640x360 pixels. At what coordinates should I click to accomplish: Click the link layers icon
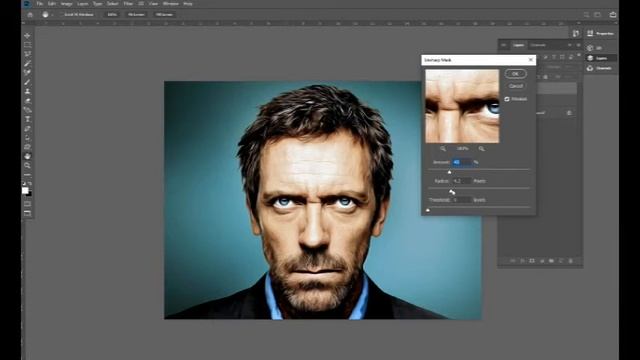point(513,261)
